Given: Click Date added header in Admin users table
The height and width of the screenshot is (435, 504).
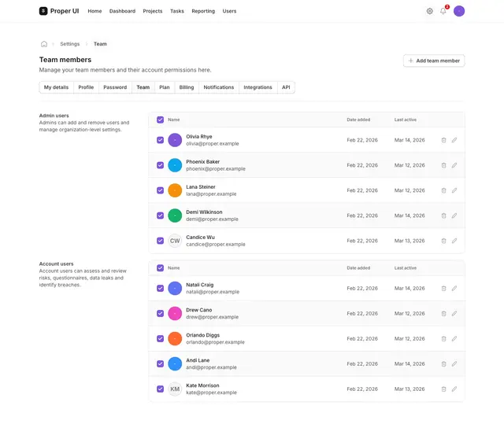Looking at the screenshot, I should click(x=358, y=120).
